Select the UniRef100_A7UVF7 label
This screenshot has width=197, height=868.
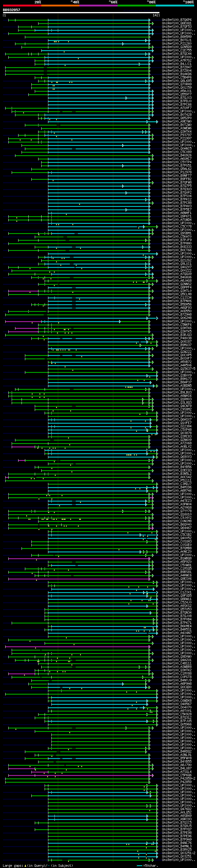[x=177, y=108]
